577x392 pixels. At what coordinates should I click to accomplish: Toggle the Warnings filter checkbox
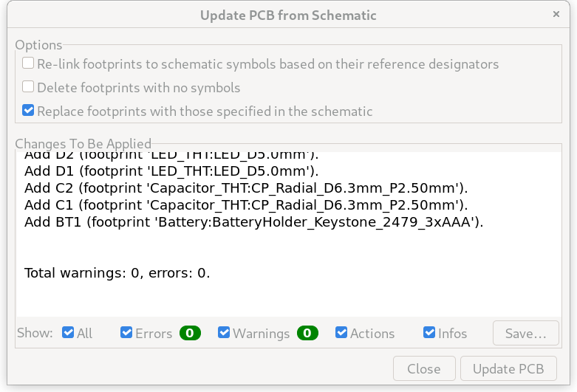point(224,332)
